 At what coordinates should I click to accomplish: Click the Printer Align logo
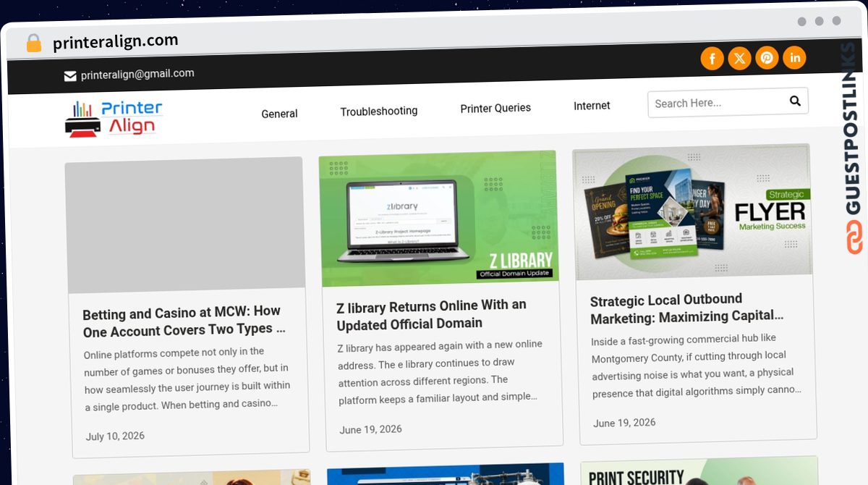[114, 119]
